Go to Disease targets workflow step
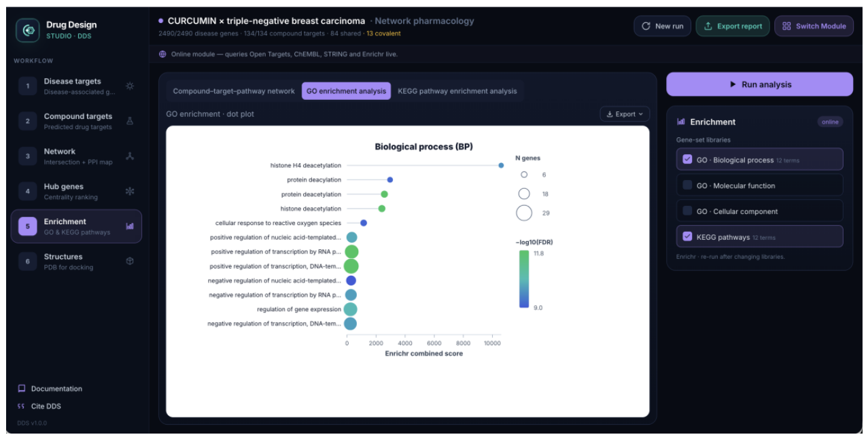 [77, 86]
